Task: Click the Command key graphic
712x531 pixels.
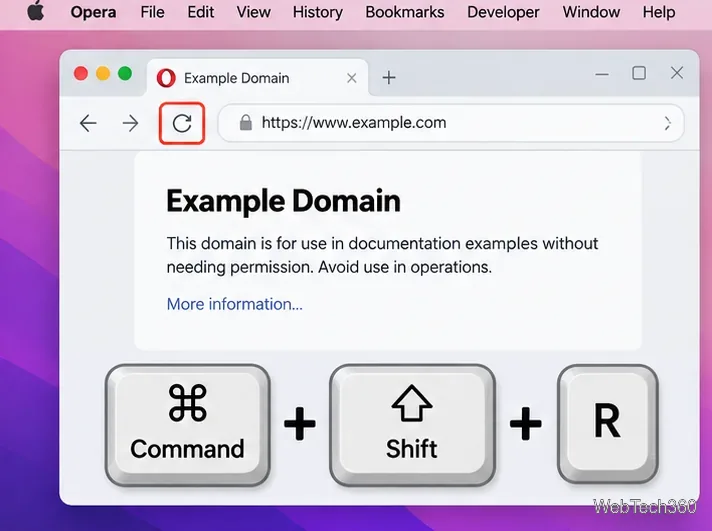Action: [188, 425]
